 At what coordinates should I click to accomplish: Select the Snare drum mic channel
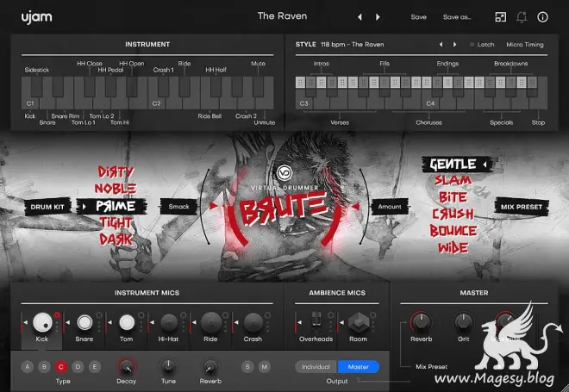click(x=84, y=322)
